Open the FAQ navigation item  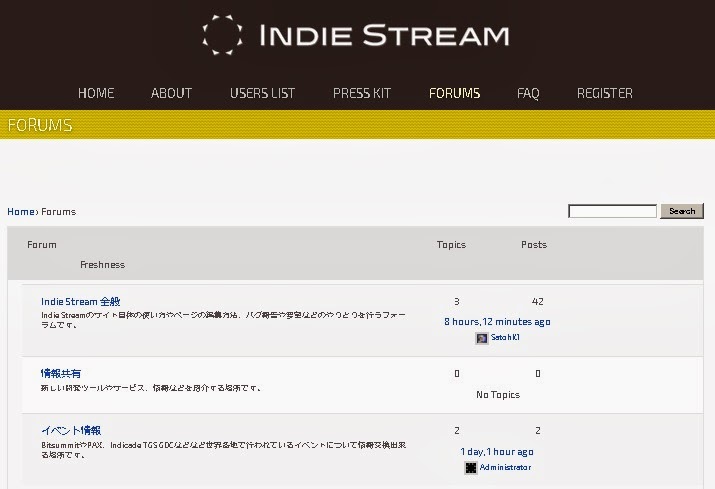point(528,93)
